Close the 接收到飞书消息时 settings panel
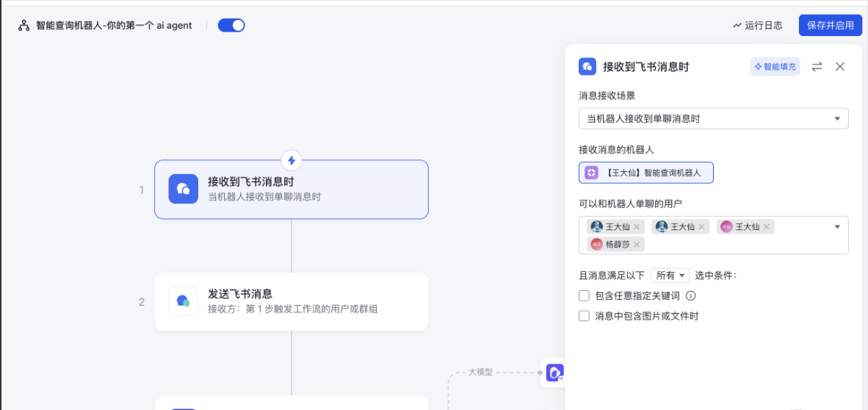 click(840, 67)
